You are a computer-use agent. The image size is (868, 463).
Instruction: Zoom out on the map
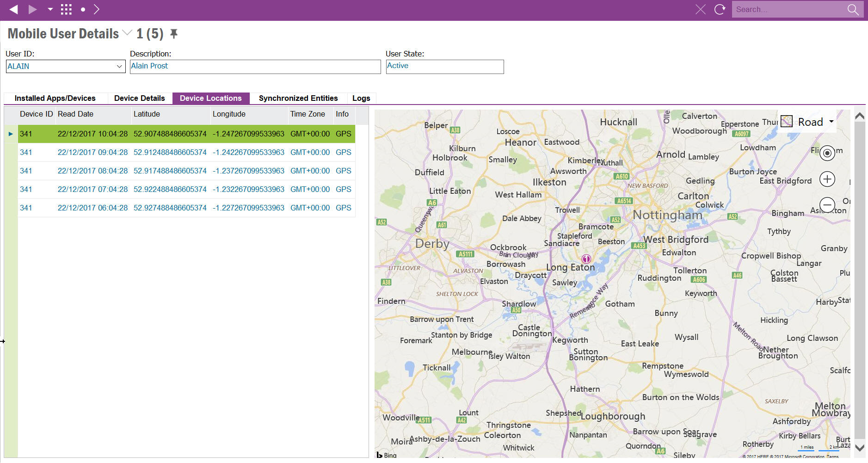click(827, 204)
